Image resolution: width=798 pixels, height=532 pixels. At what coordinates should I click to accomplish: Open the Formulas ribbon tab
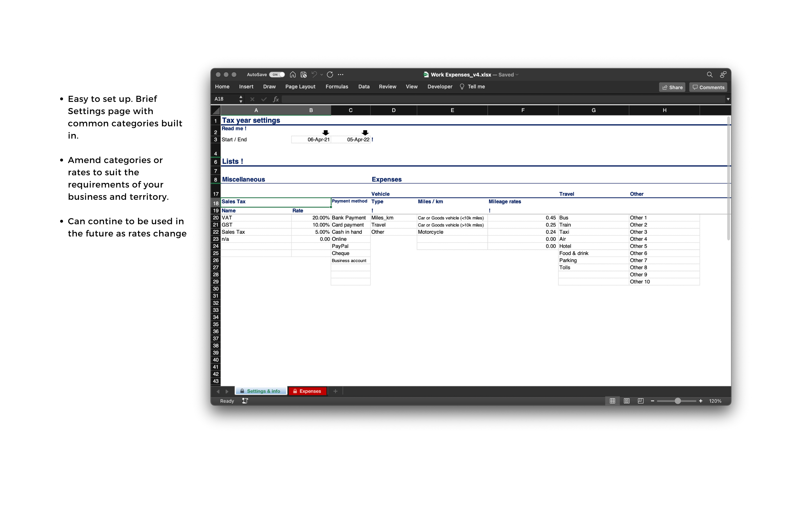tap(337, 86)
